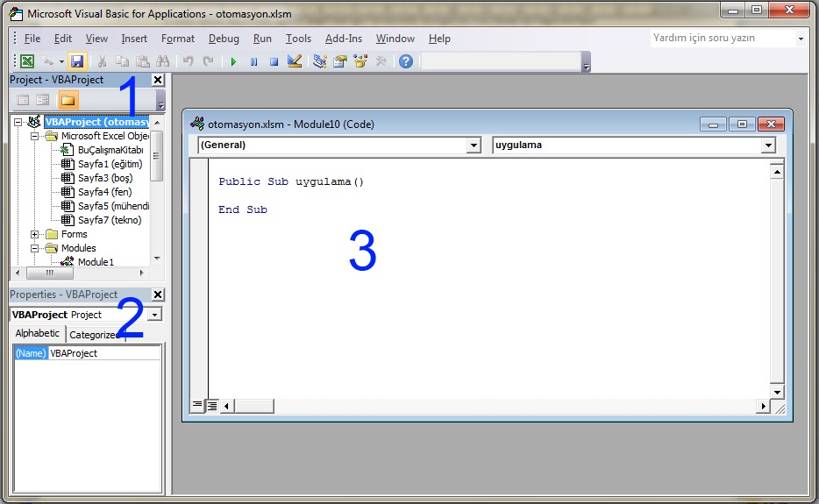This screenshot has height=504, width=819.
Task: Toggle Folders icon in Project panel
Action: point(68,100)
